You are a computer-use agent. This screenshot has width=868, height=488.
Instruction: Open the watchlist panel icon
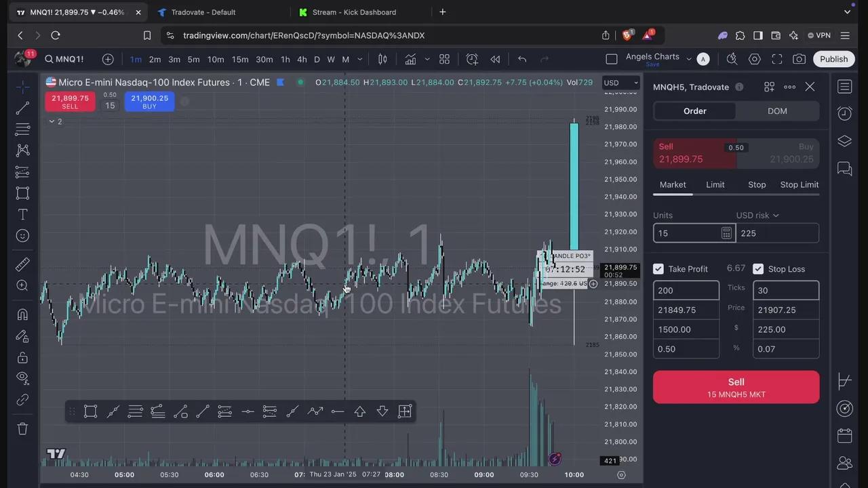pyautogui.click(x=844, y=87)
